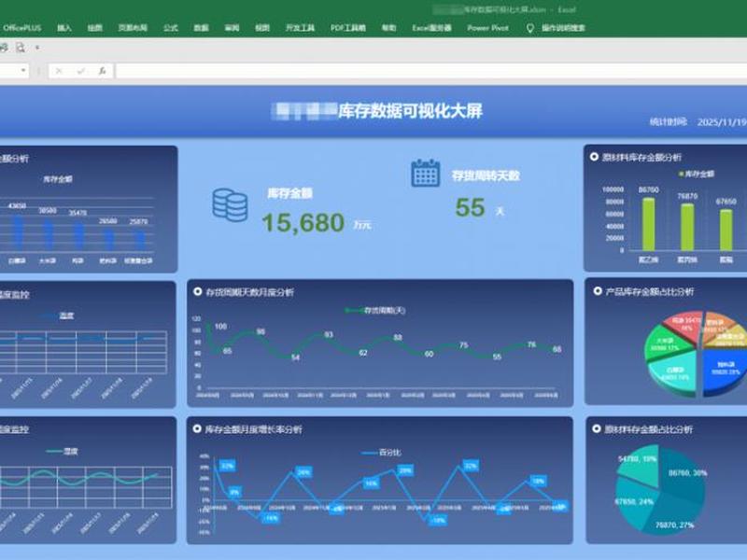Image resolution: width=747 pixels, height=560 pixels.
Task: Click the 库存数据可视化大屏 title text
Action: pos(410,111)
